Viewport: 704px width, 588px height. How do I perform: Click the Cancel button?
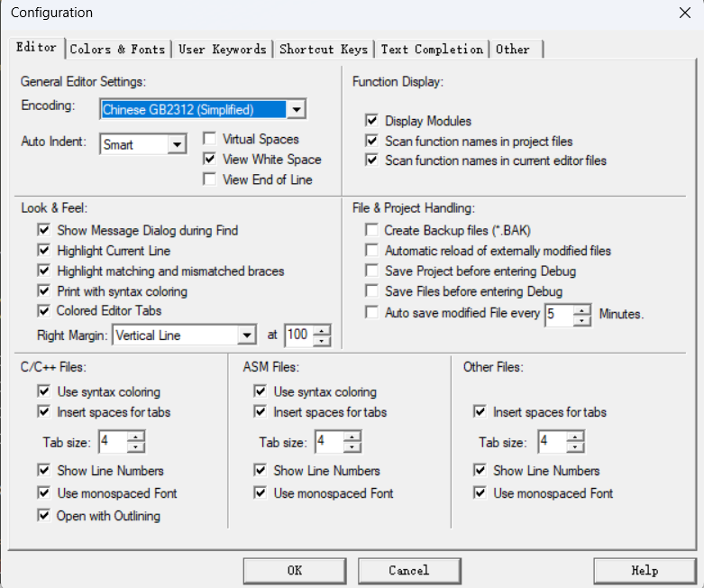pos(409,571)
